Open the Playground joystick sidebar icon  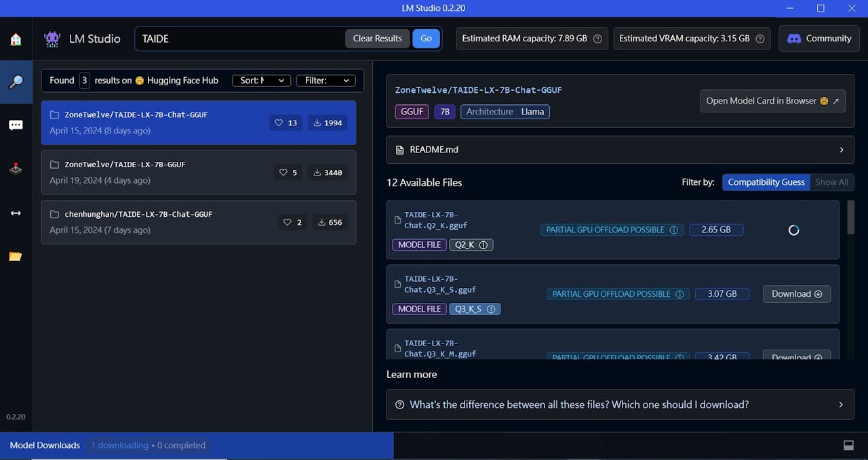click(x=16, y=169)
